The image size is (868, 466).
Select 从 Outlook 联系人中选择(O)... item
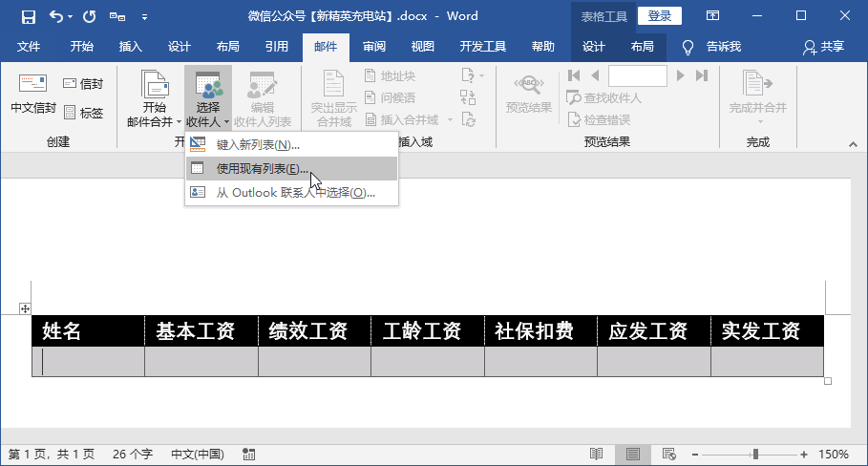point(292,193)
